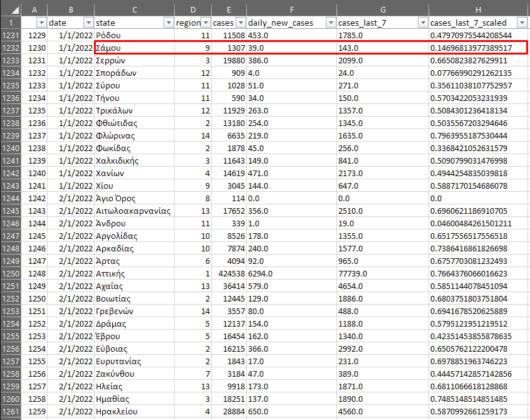Select column H header
The image size is (530, 420).
pyautogui.click(x=478, y=10)
